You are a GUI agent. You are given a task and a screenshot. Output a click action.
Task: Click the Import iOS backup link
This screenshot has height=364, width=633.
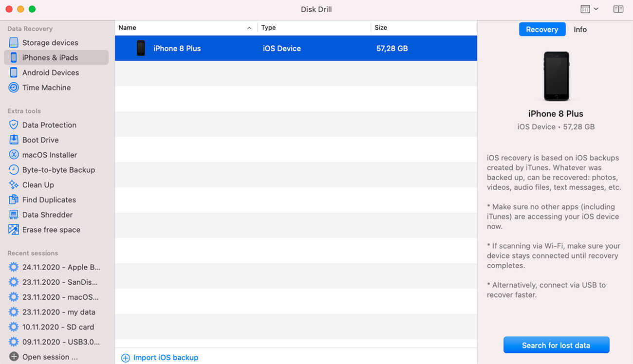(166, 358)
